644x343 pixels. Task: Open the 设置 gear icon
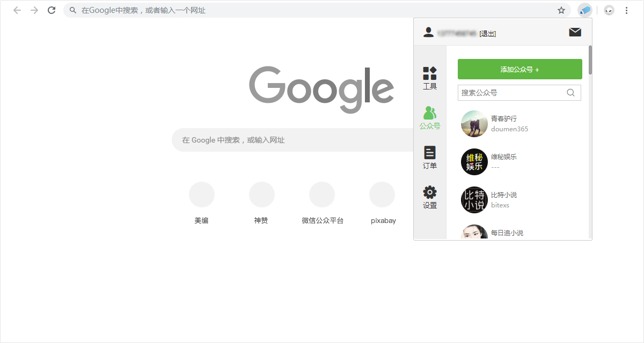tap(429, 192)
